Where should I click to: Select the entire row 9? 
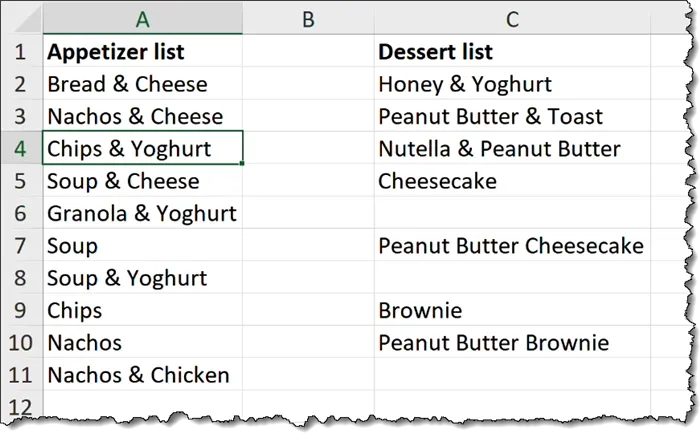tap(20, 311)
